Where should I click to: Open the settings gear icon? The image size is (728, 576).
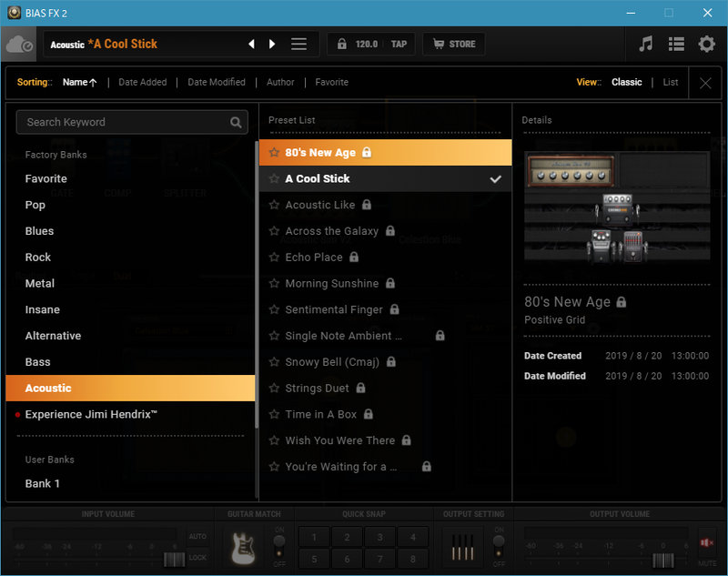coord(707,44)
